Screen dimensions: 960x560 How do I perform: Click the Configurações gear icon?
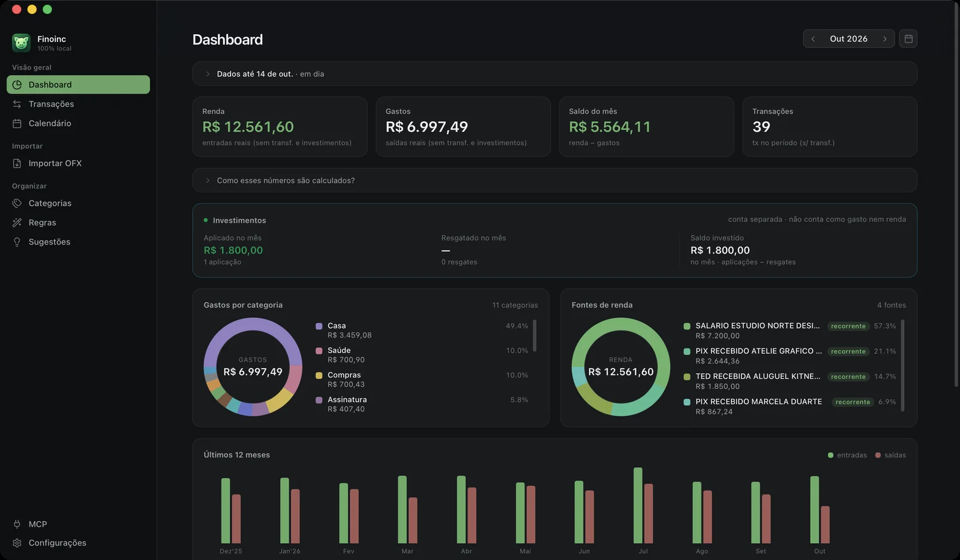17,543
